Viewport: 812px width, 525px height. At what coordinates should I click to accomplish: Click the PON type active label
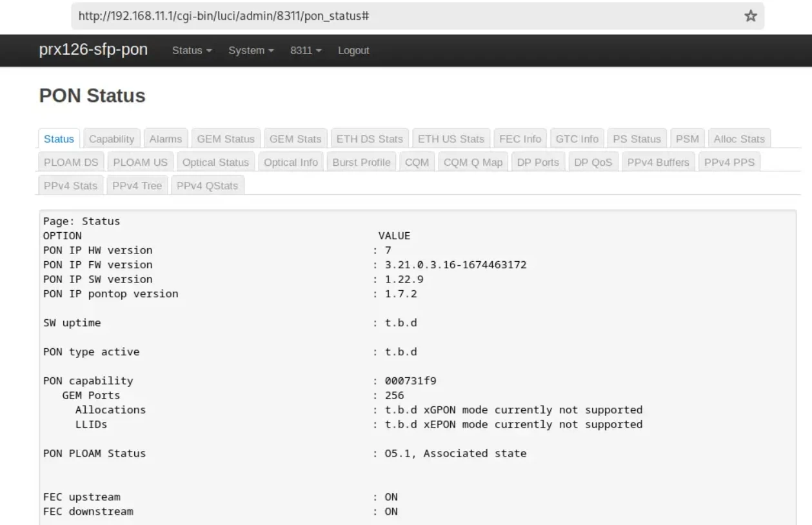coord(92,352)
